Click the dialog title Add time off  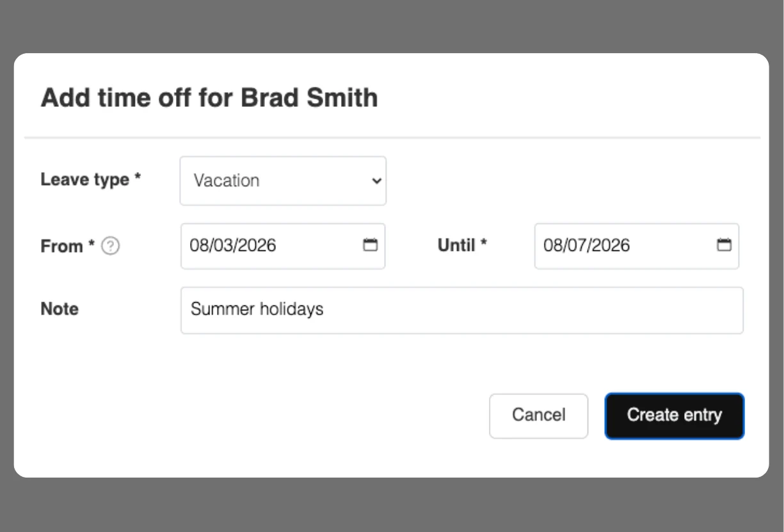pos(210,97)
